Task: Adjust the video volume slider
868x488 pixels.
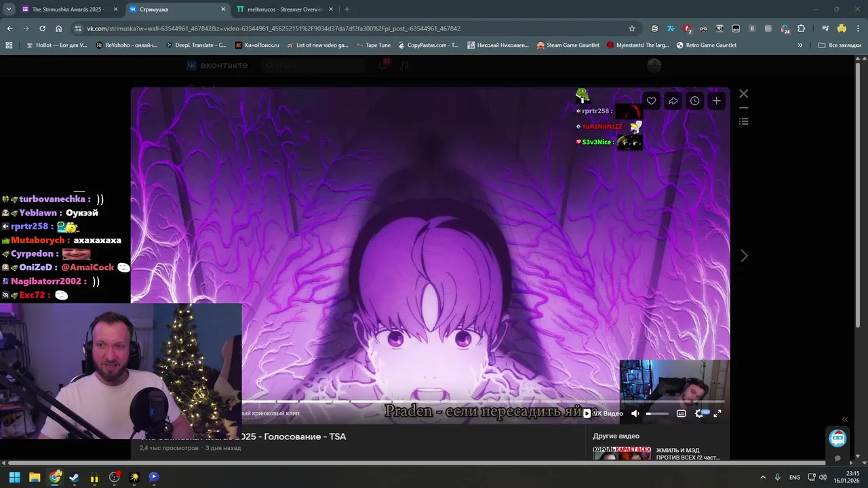Action: [x=657, y=413]
